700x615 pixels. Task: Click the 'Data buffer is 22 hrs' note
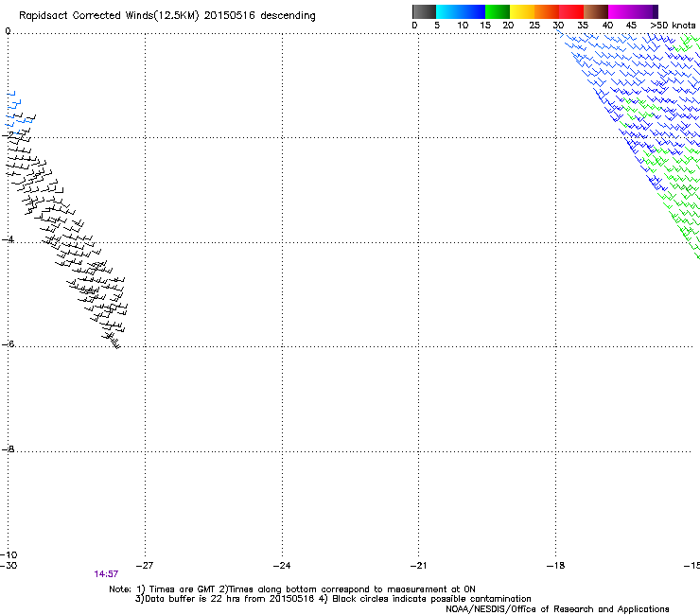click(x=333, y=599)
